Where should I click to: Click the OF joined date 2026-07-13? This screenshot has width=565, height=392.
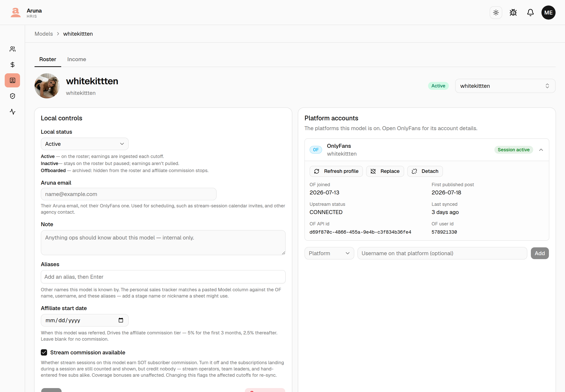pyautogui.click(x=324, y=192)
